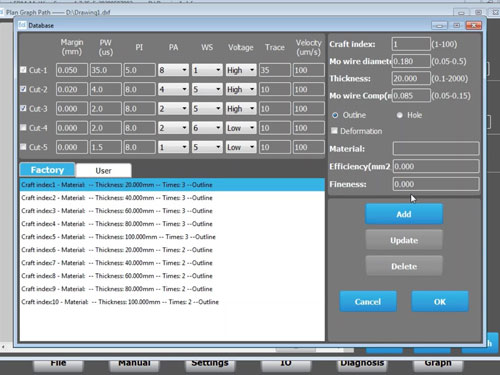Switch to the Factory tab
Viewport: 500px width, 375px height.
(x=47, y=170)
